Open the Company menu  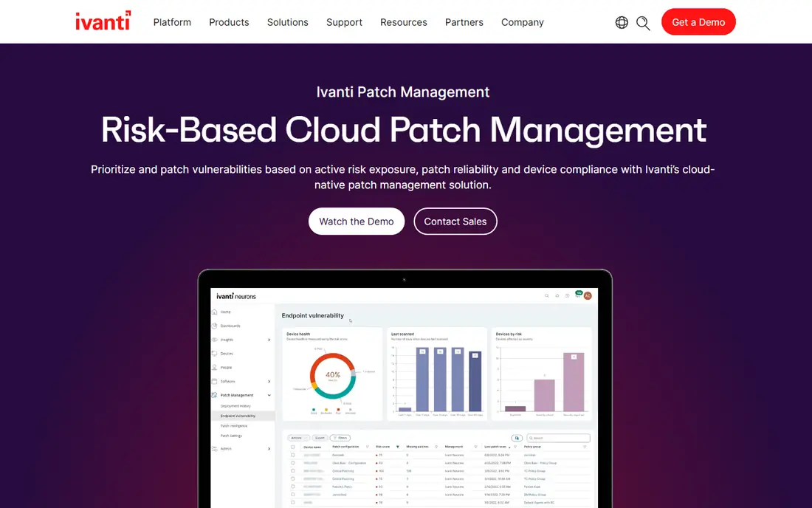tap(522, 22)
